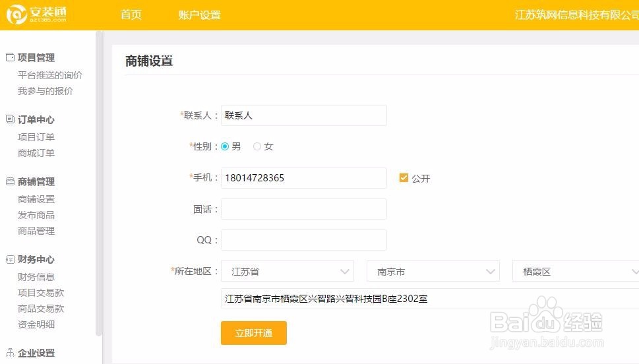
Task: Open 商铺设置 in sidebar
Action: click(x=36, y=199)
